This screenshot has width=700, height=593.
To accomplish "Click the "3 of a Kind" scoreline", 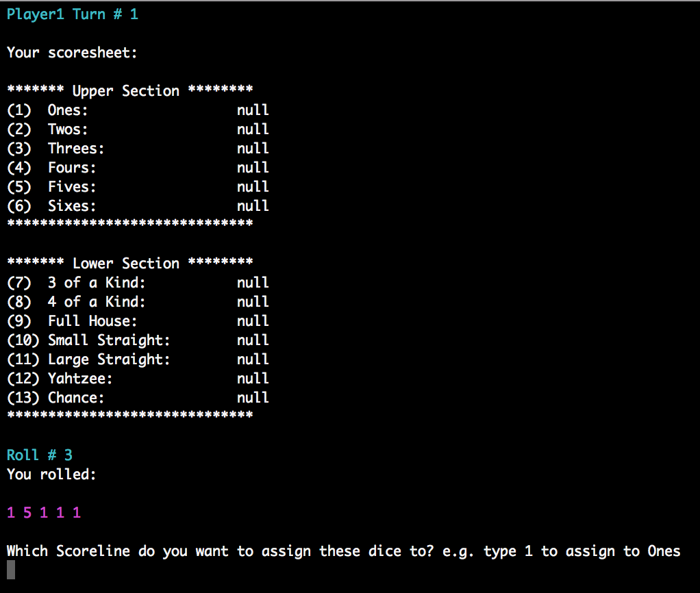I will 97,282.
